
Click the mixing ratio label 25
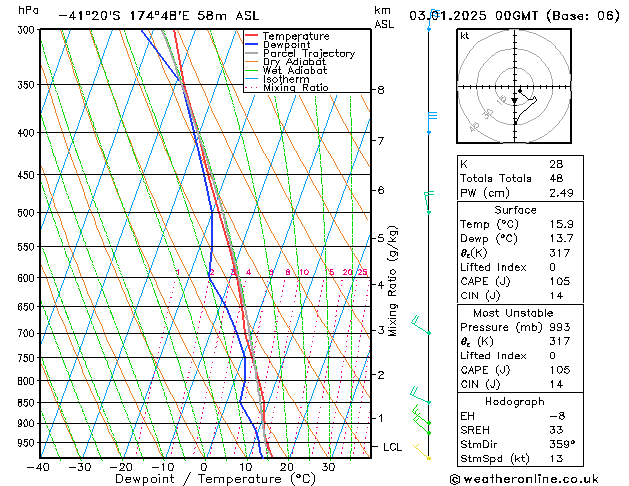(x=362, y=272)
